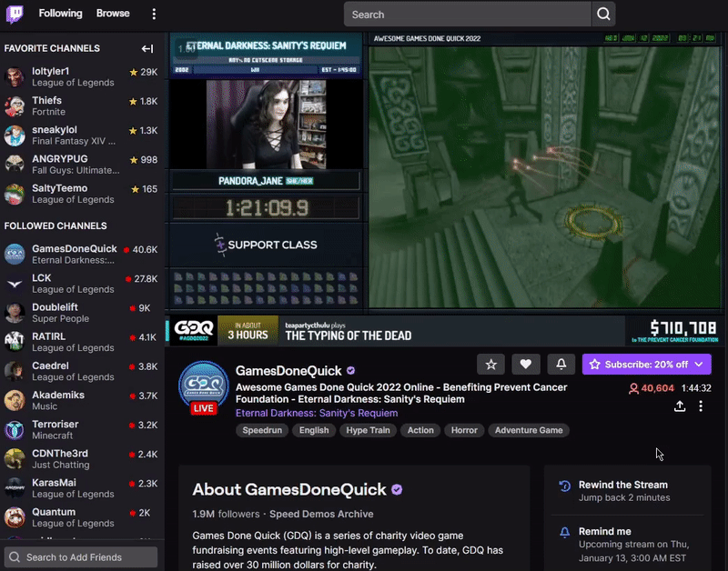Open Akademiks channel avatar

click(15, 400)
